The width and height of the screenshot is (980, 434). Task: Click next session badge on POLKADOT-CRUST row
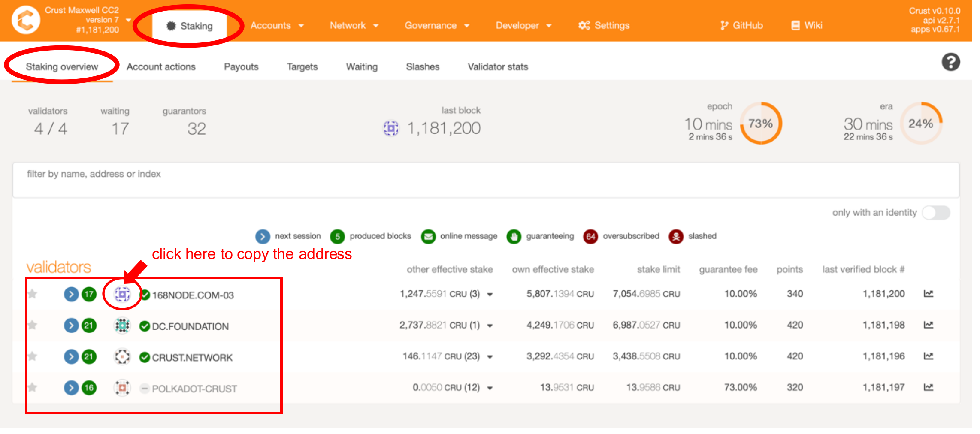pos(71,388)
